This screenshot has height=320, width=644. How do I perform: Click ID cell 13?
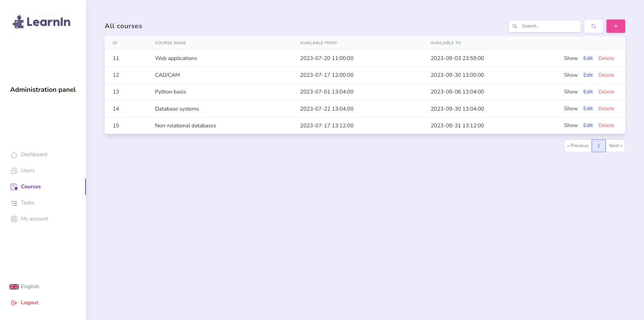click(x=116, y=92)
